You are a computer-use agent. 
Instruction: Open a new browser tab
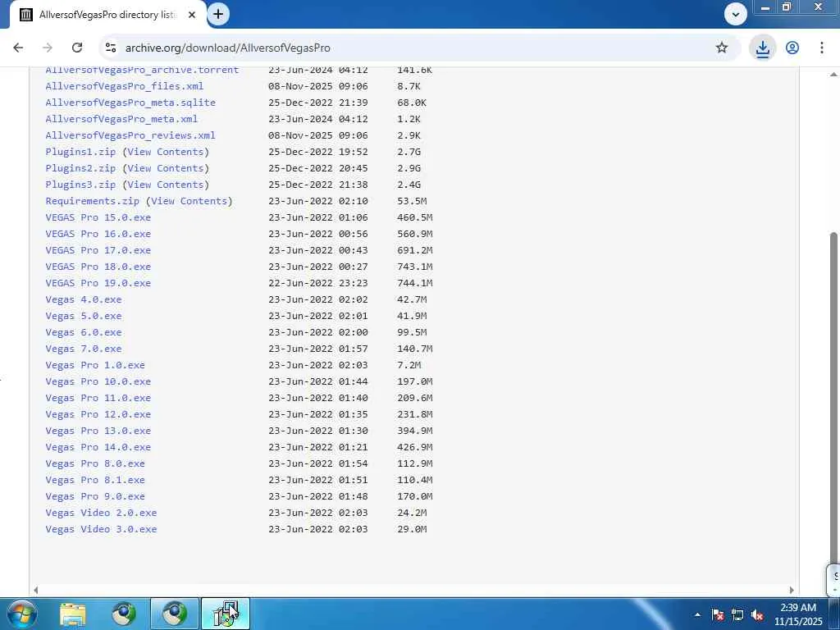pyautogui.click(x=218, y=15)
